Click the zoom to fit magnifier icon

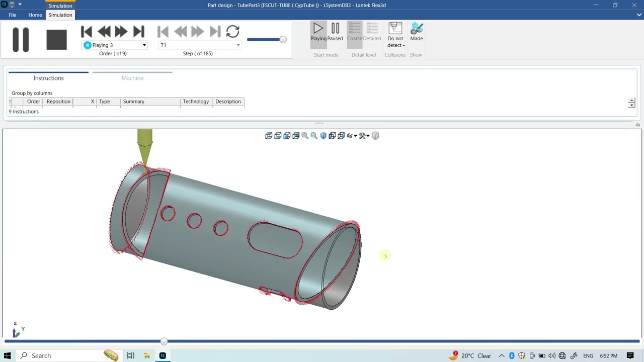(305, 136)
